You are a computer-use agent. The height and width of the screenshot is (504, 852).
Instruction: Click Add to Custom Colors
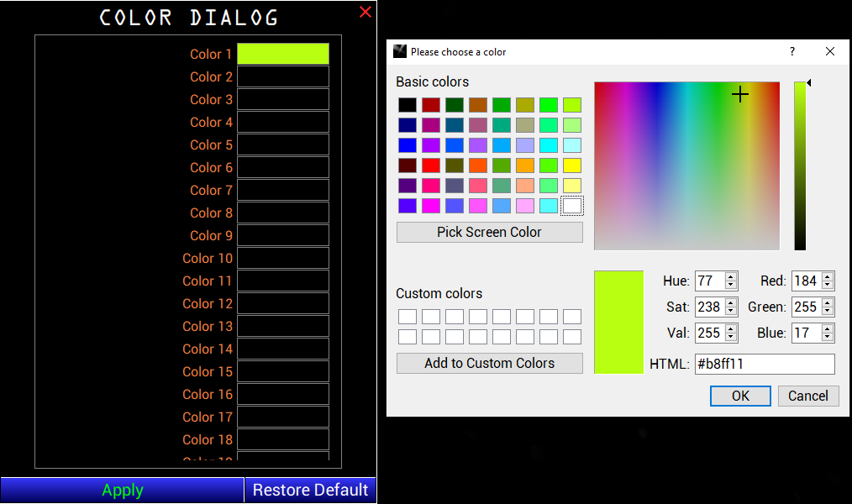(489, 363)
